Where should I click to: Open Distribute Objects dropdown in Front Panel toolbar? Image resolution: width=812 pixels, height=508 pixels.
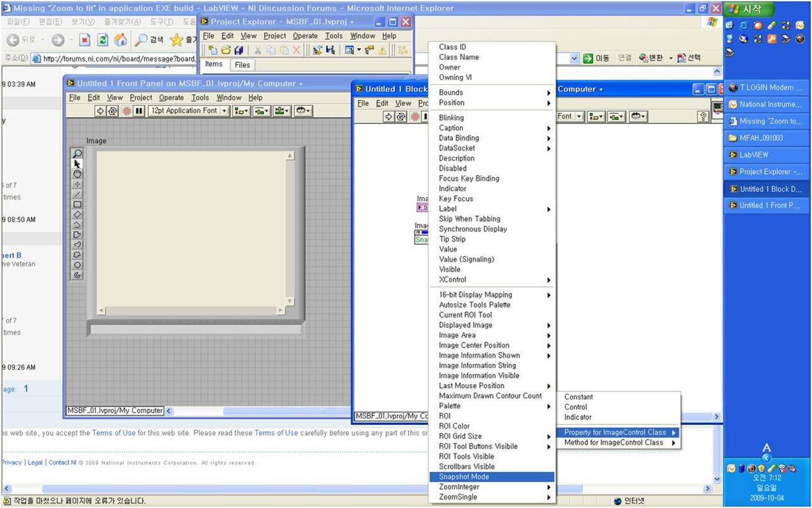coord(261,111)
